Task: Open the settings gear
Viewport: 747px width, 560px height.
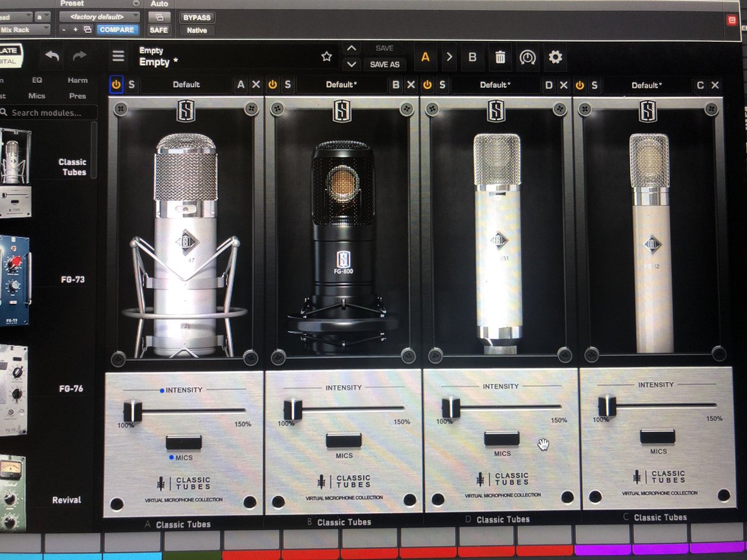Action: point(555,57)
